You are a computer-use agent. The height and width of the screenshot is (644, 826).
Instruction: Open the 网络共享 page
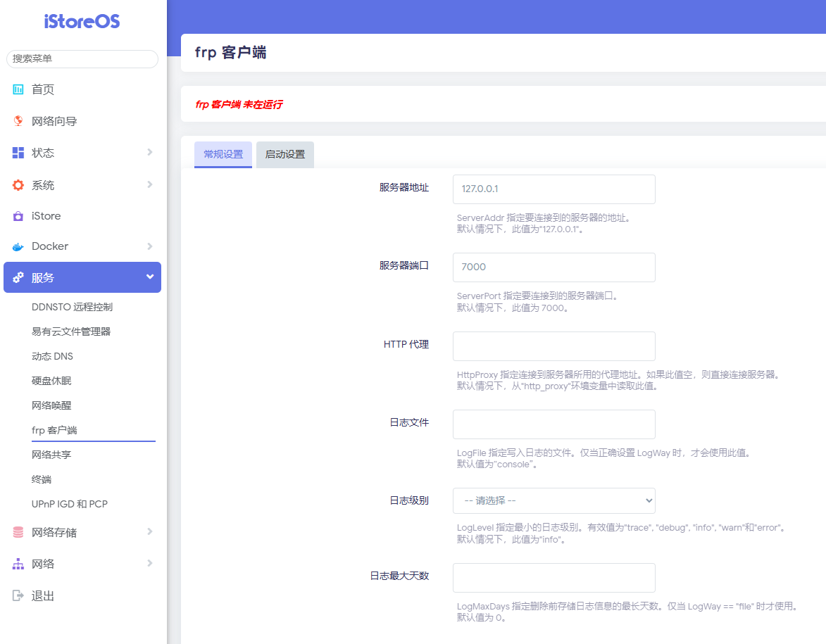[x=53, y=455]
